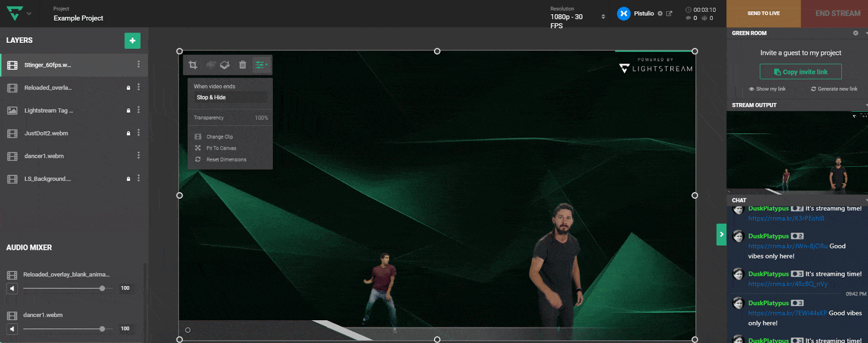Select the Stinger_60fps layer
Screen dimensions: 868x343
click(74, 65)
